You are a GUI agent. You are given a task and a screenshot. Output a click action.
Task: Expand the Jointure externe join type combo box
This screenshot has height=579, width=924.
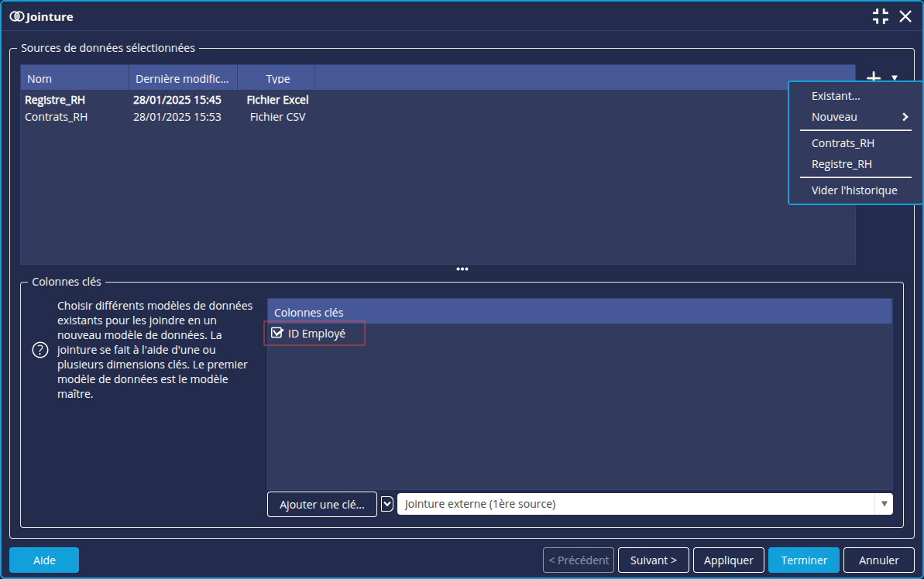coord(884,504)
